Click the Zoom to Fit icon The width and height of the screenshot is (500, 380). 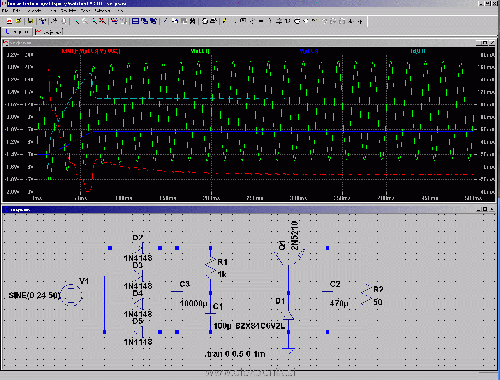pos(103,21)
